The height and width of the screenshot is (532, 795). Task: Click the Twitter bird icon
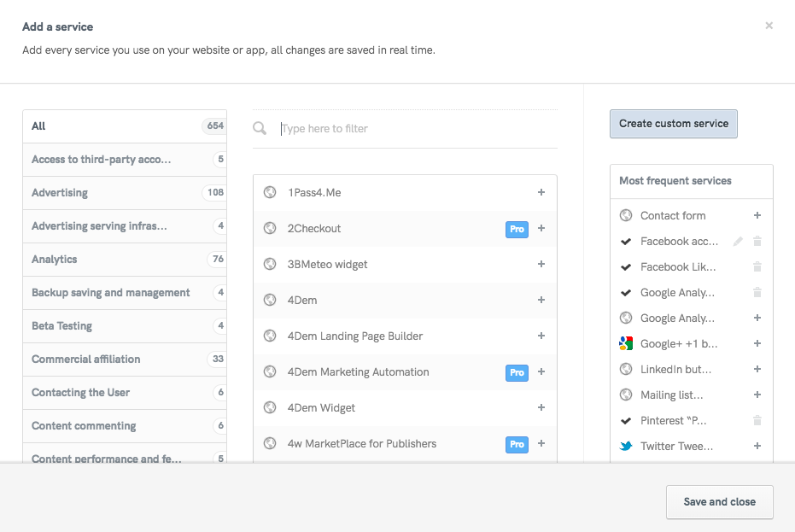tap(626, 446)
